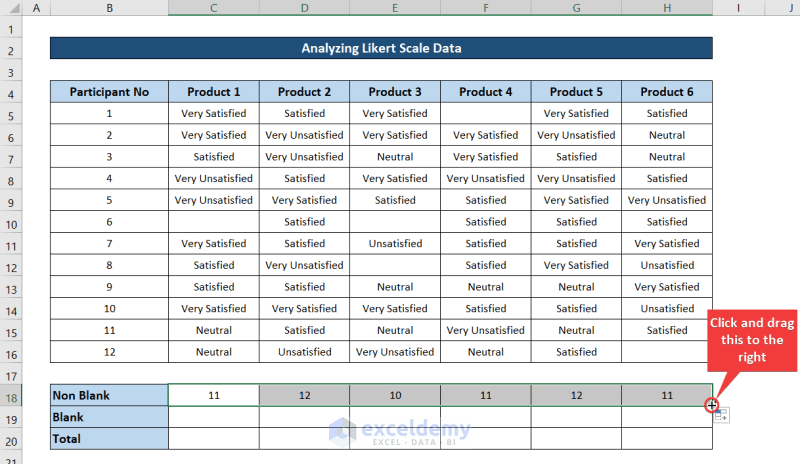Image resolution: width=800 pixels, height=464 pixels.
Task: Select column B header
Action: point(109,8)
